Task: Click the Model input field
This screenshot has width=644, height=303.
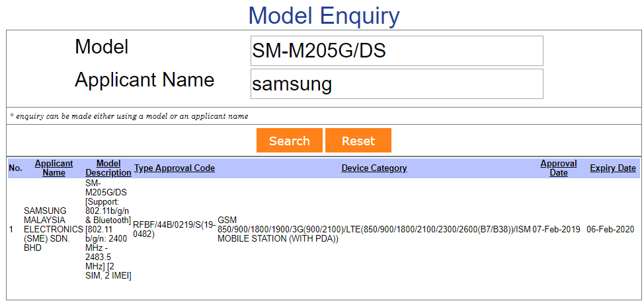Action: [x=397, y=51]
